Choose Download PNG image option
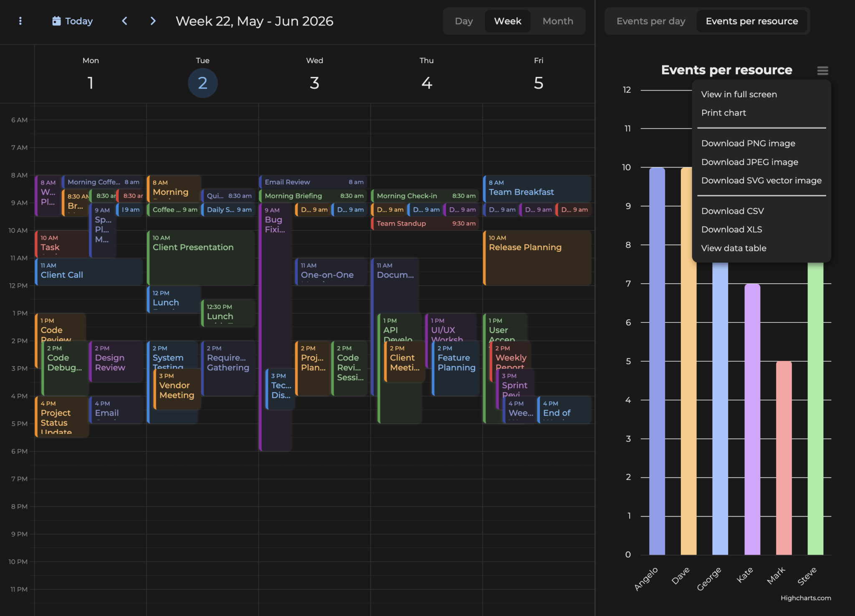 click(748, 143)
